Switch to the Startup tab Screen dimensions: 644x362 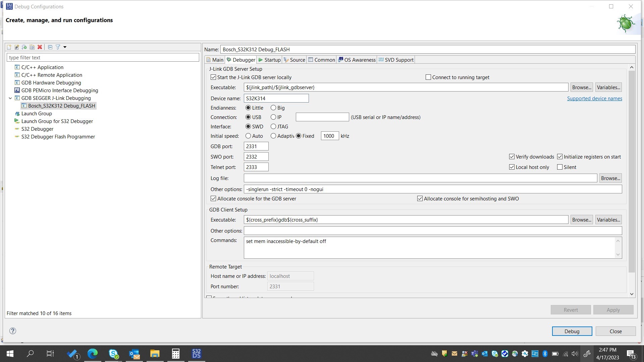click(269, 60)
